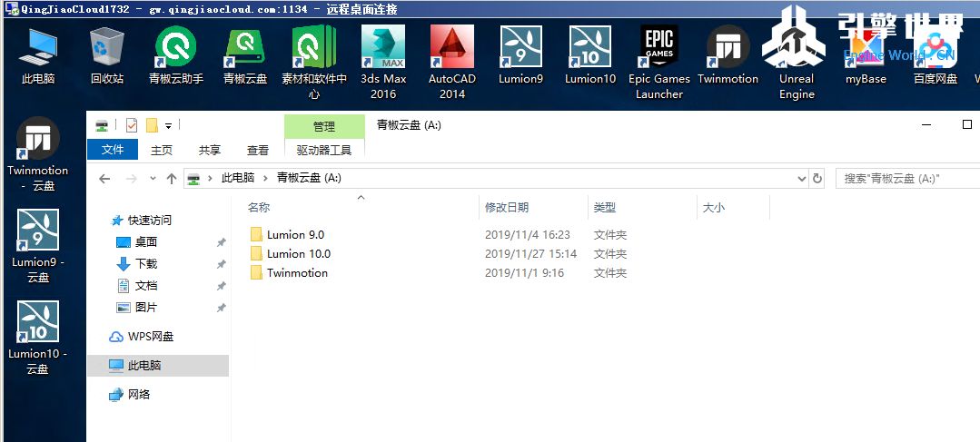
Task: Open 文档 in navigation pane
Action: (x=145, y=285)
